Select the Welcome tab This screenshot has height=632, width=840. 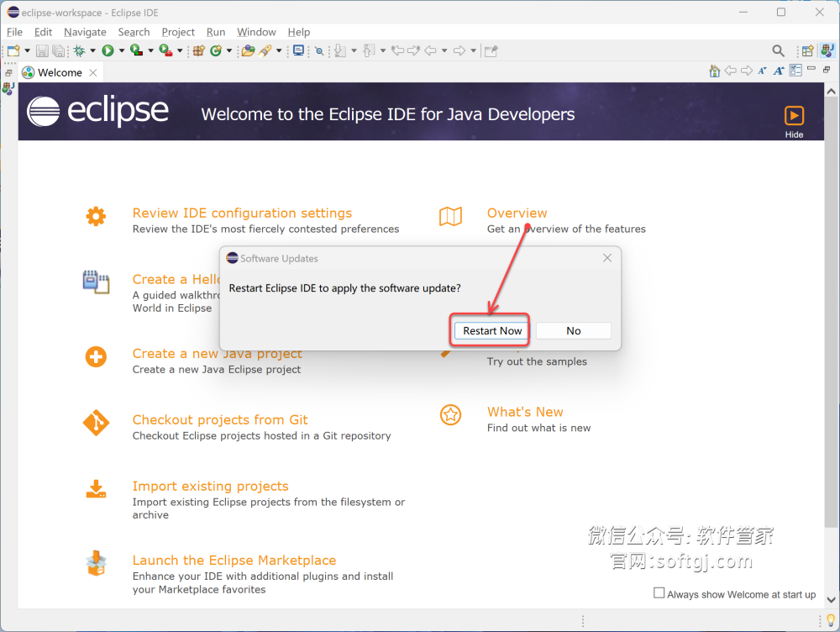60,72
